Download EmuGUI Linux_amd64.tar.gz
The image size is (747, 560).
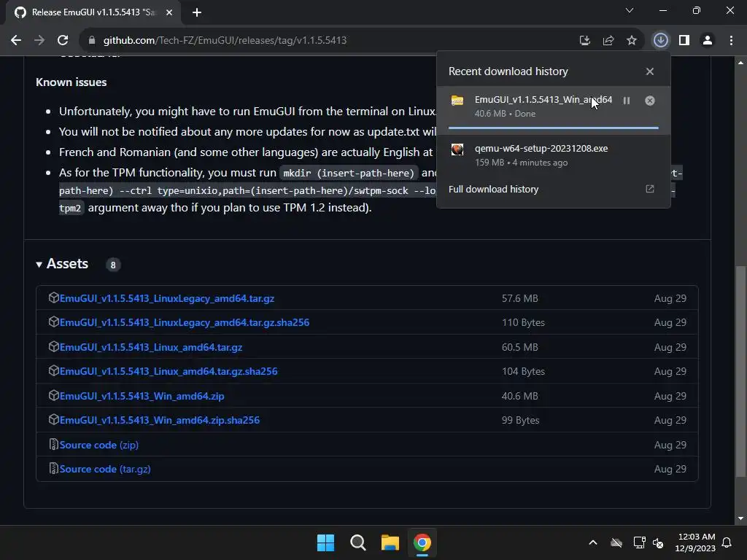(x=150, y=347)
